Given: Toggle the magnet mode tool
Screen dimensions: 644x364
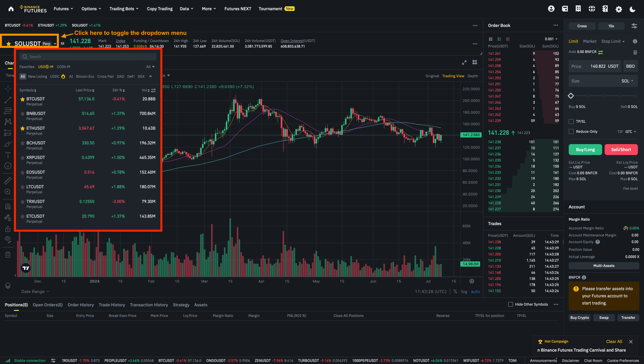Looking at the screenshot, I should (8, 206).
